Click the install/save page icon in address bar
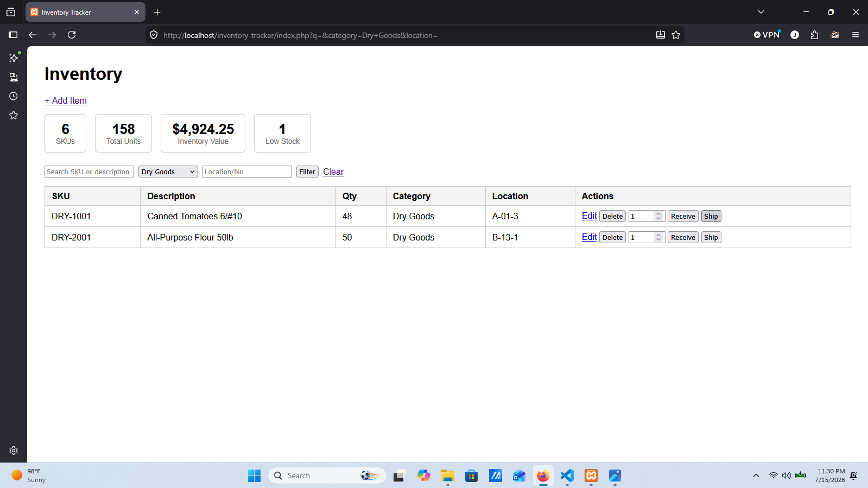This screenshot has width=868, height=488. [x=660, y=35]
